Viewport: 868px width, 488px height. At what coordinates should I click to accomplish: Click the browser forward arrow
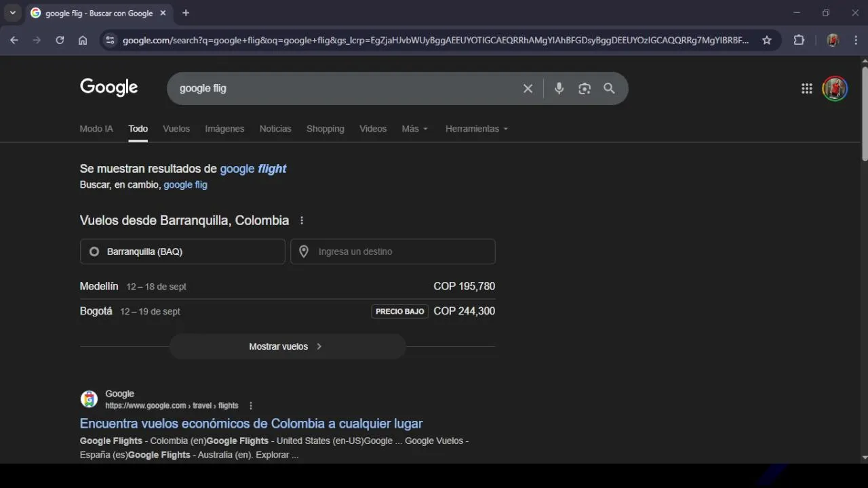(37, 40)
